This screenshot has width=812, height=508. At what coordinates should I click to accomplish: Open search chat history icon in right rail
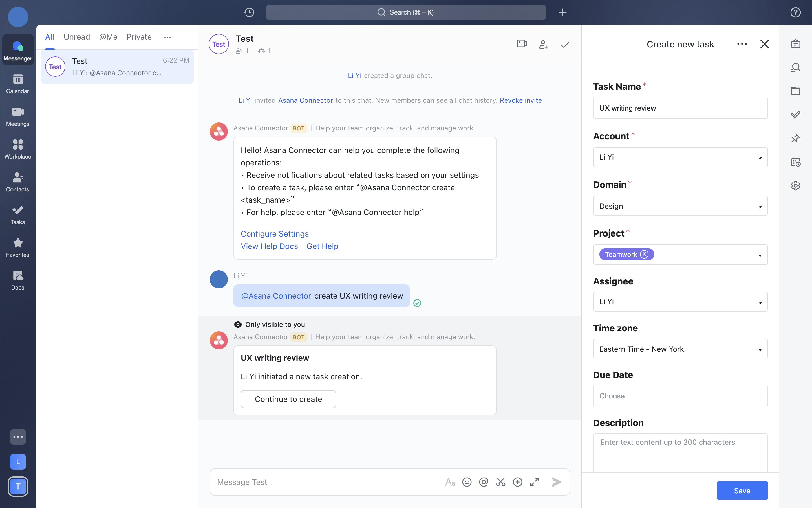[x=795, y=67]
